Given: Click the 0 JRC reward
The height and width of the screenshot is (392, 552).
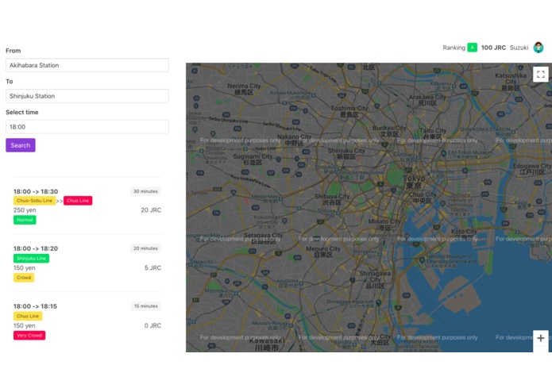Looking at the screenshot, I should coord(152,325).
